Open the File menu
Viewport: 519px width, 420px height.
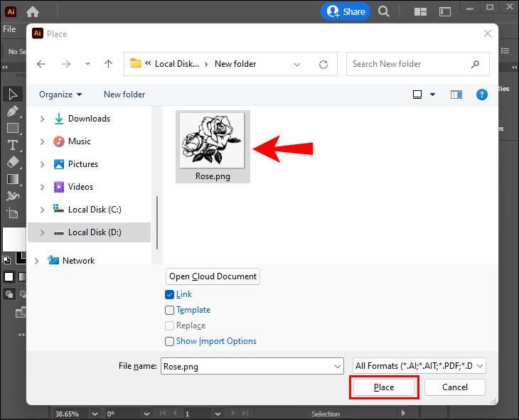[x=9, y=29]
